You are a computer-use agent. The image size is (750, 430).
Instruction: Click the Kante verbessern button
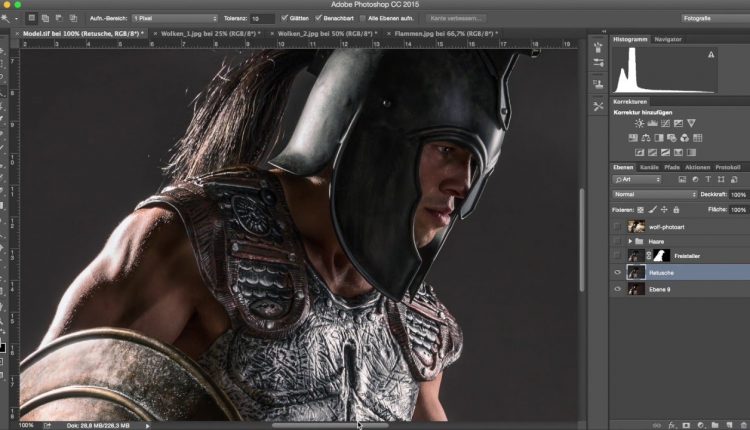456,18
